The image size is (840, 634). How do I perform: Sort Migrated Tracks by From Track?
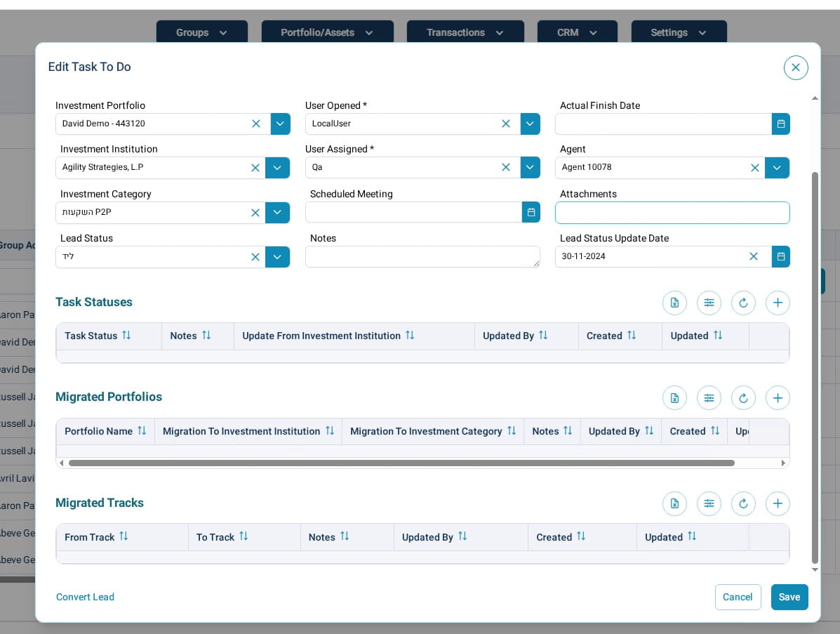pyautogui.click(x=124, y=536)
